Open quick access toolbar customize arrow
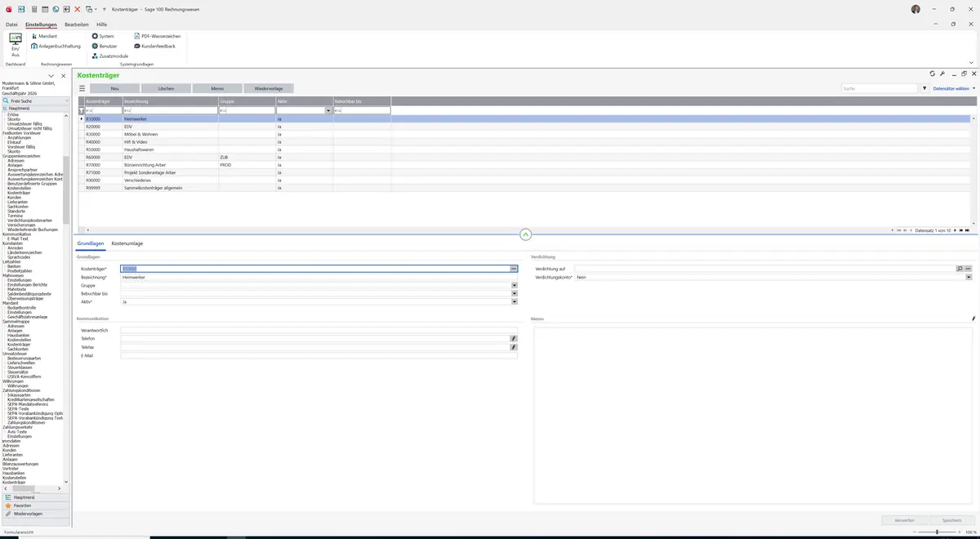980x539 pixels. click(x=104, y=9)
